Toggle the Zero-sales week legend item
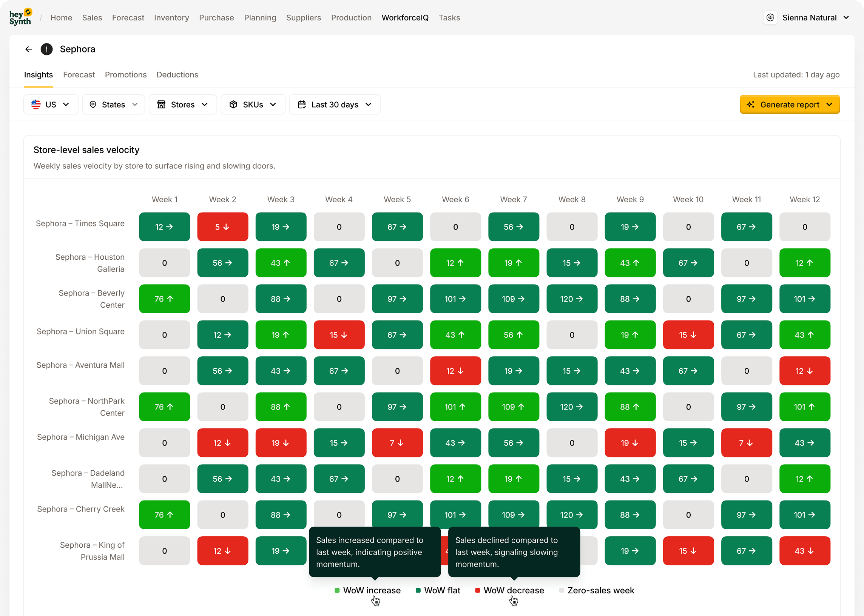This screenshot has width=864, height=616. tap(596, 590)
